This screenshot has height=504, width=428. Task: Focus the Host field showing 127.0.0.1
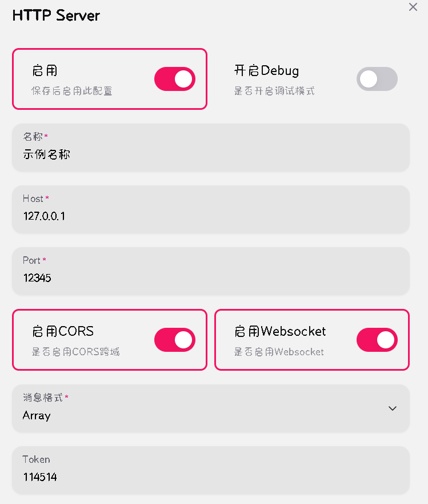(210, 216)
